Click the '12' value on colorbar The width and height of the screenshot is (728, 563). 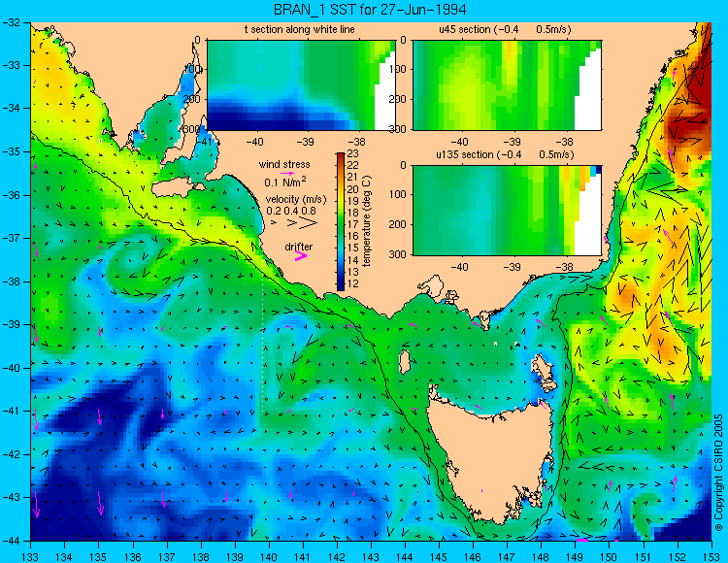353,283
